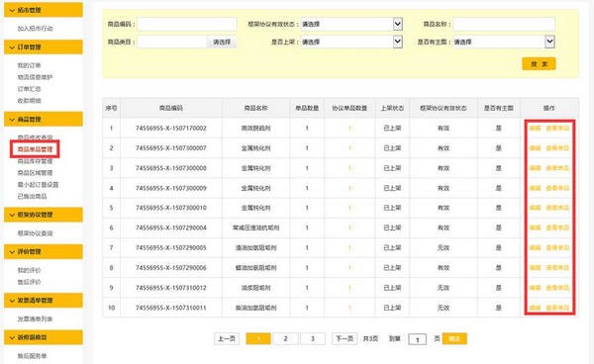The image size is (594, 364).
Task: Open 订单汇总 in sidebar
Action: (x=29, y=89)
